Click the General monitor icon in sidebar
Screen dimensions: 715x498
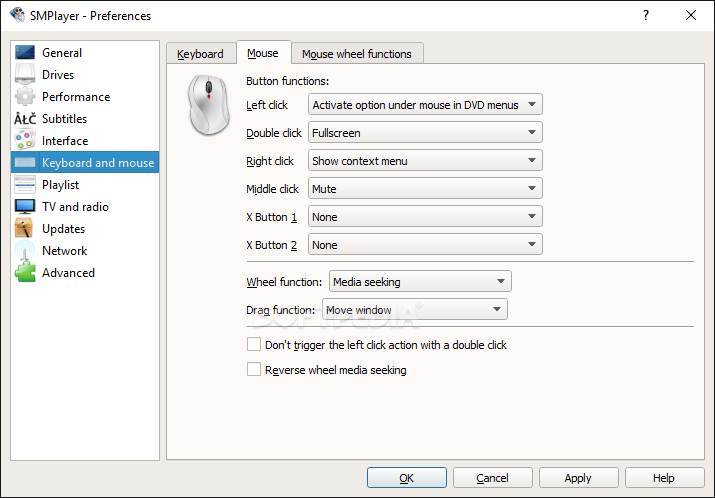(25, 52)
